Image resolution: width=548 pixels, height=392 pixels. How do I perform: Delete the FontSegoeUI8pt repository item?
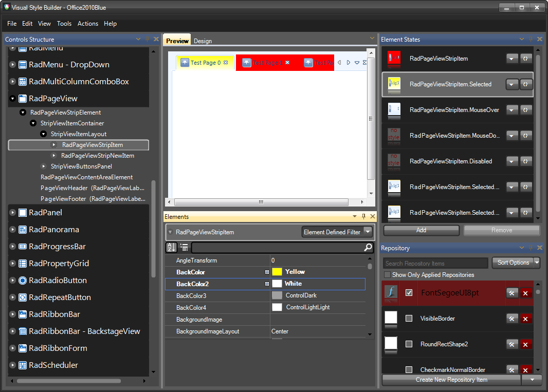coord(525,293)
